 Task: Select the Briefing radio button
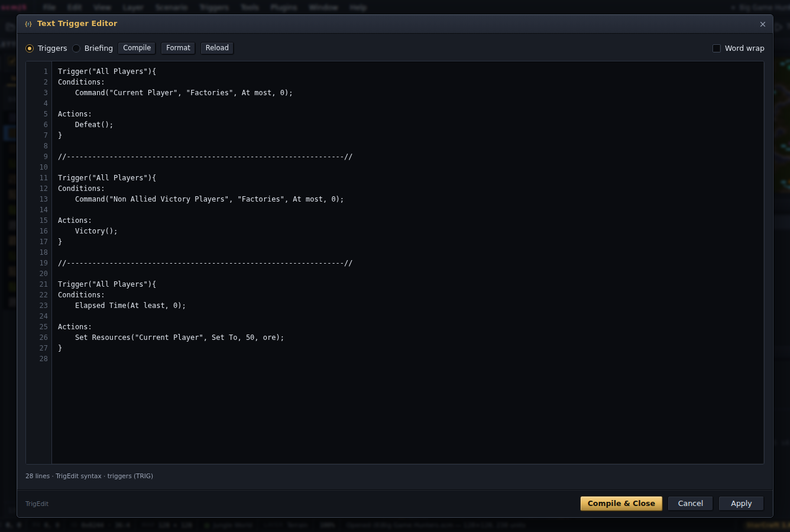pyautogui.click(x=76, y=48)
